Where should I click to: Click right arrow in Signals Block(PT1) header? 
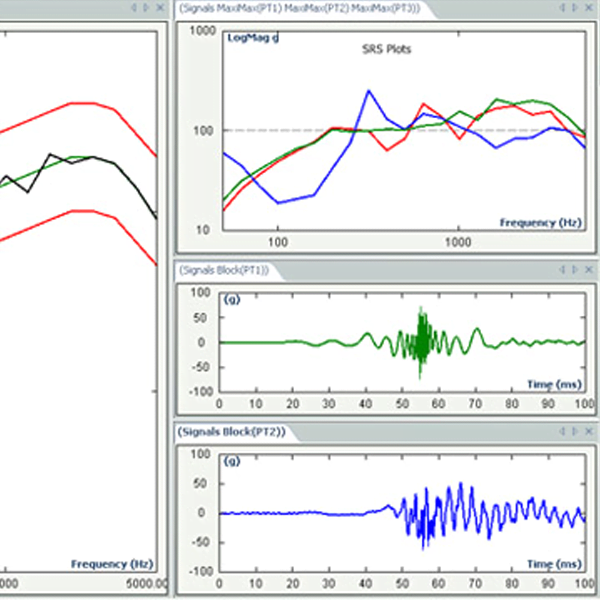[x=573, y=270]
